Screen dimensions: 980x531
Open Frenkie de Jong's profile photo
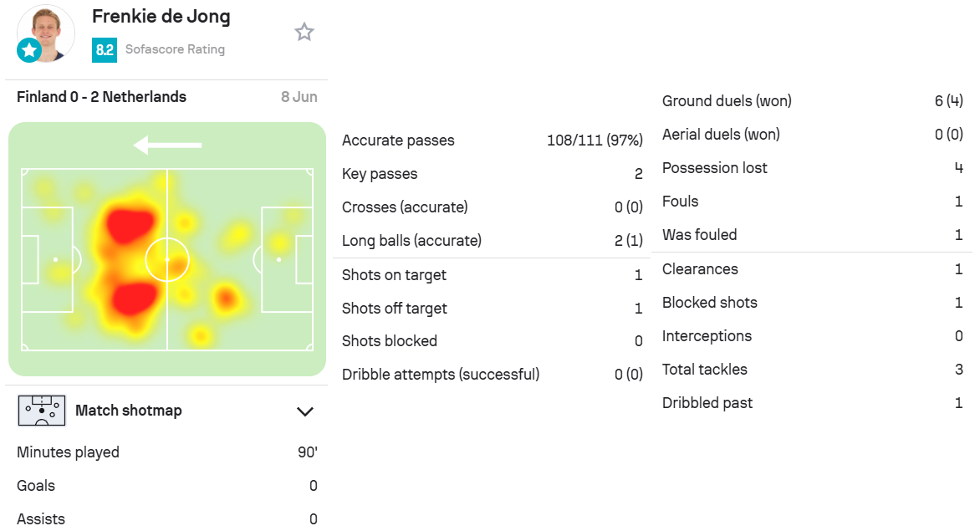(46, 33)
